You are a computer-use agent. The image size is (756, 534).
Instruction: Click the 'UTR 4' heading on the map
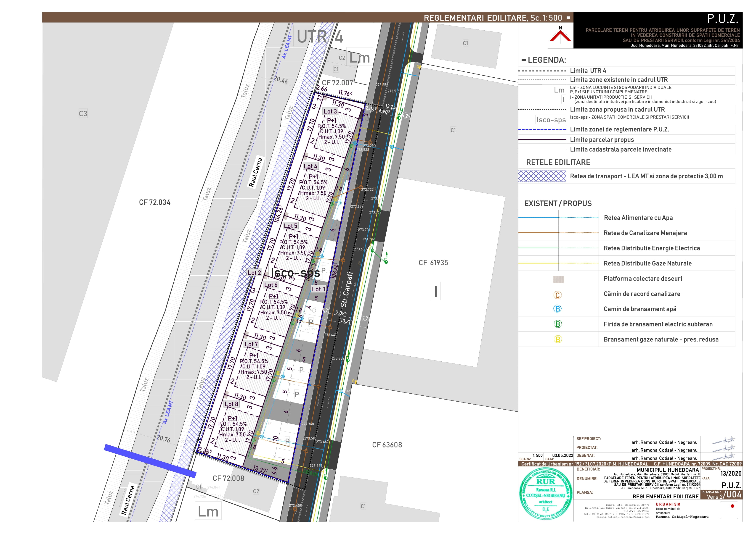click(x=320, y=37)
